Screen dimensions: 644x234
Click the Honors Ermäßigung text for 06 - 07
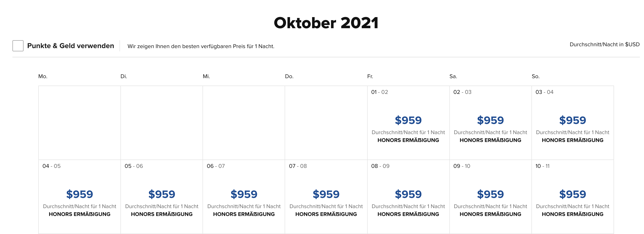[x=244, y=214]
